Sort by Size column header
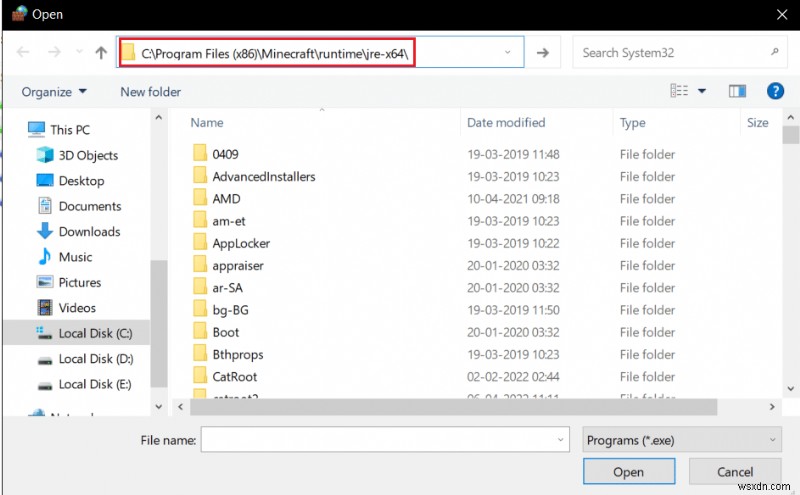Image resolution: width=800 pixels, height=495 pixels. pyautogui.click(x=758, y=122)
